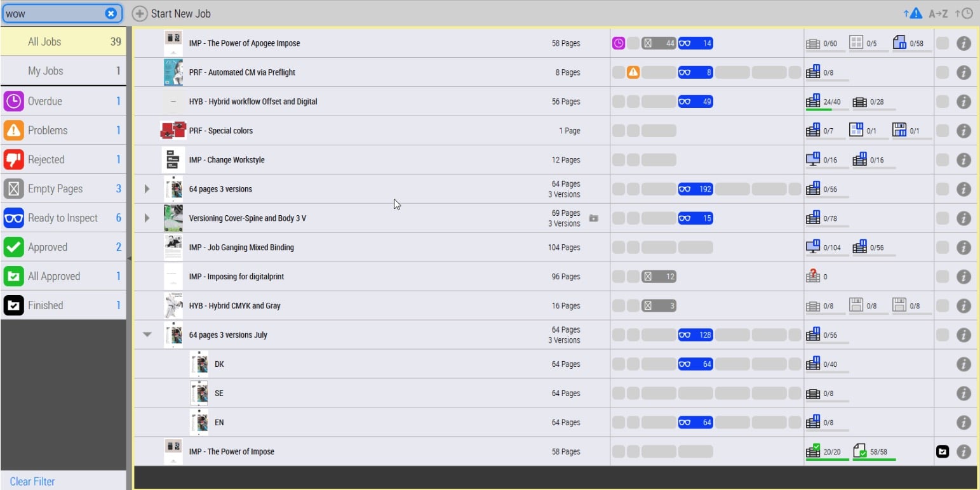980x490 pixels.
Task: Sort jobs alphabetically with A→Z icon
Action: (x=938, y=13)
